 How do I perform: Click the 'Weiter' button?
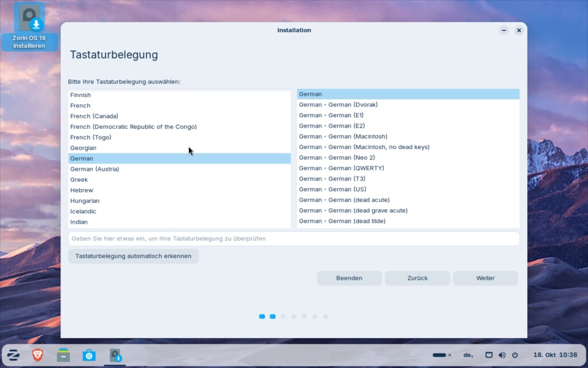pos(485,278)
